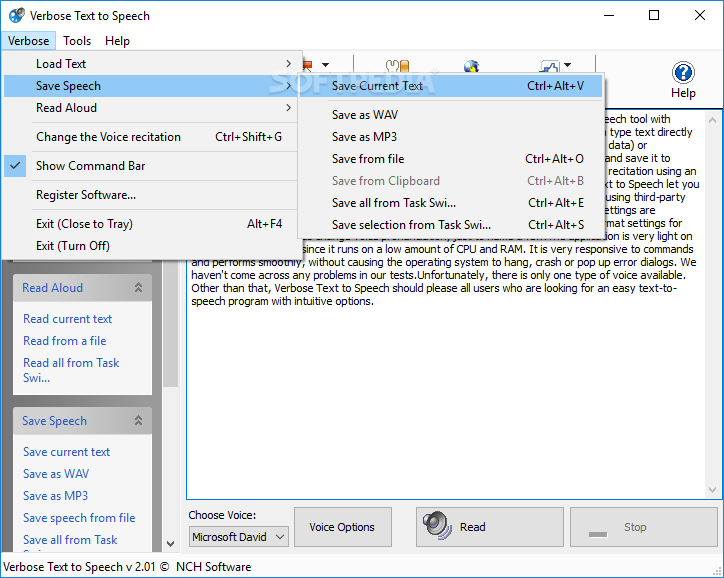Image resolution: width=724 pixels, height=578 pixels.
Task: Click the Options wrench toolbar icon
Action: tap(398, 66)
